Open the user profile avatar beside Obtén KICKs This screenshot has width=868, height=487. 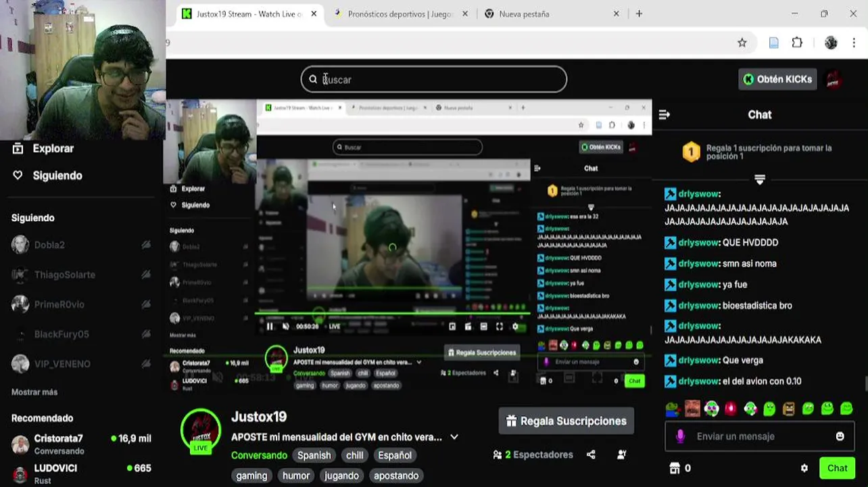pos(834,79)
